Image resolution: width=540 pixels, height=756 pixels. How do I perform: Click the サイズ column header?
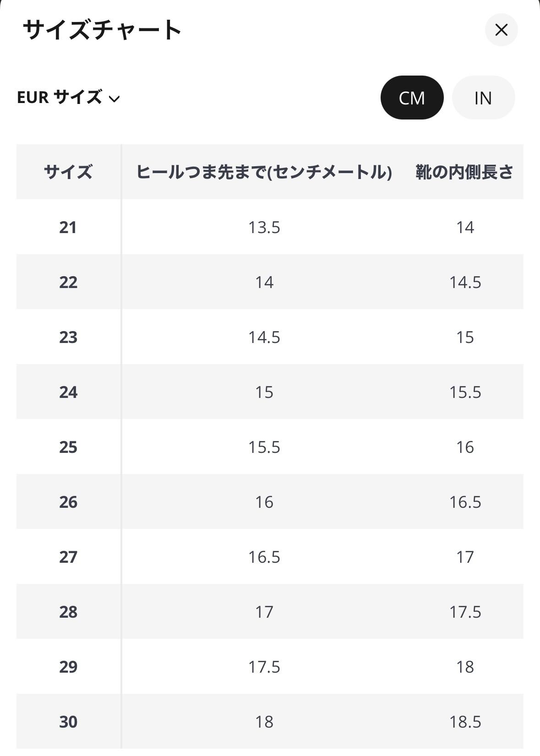coord(68,172)
